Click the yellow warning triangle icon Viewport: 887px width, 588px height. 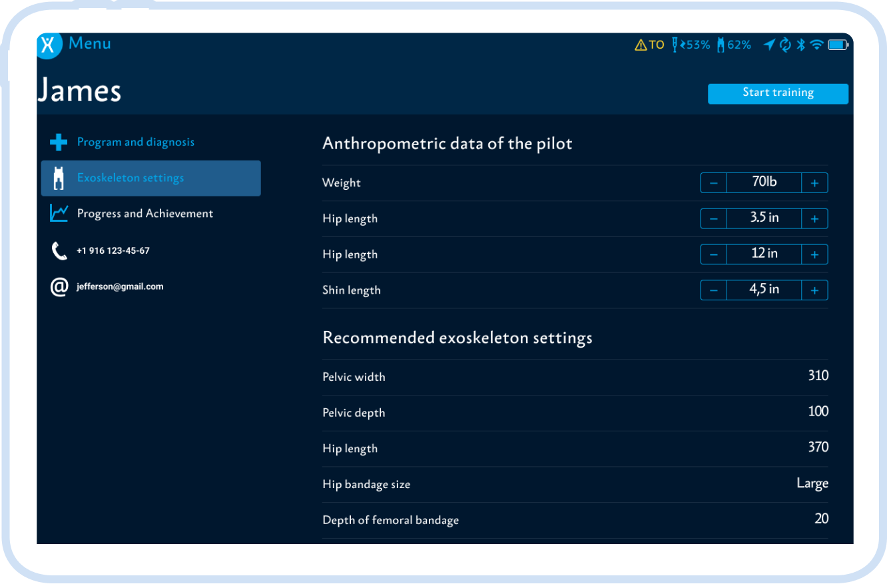point(641,45)
